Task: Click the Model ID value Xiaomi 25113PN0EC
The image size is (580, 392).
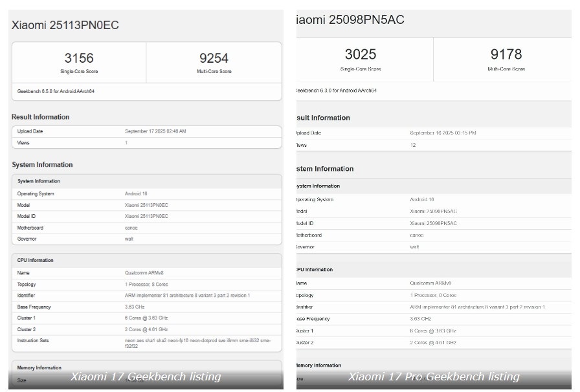Action: (146, 216)
